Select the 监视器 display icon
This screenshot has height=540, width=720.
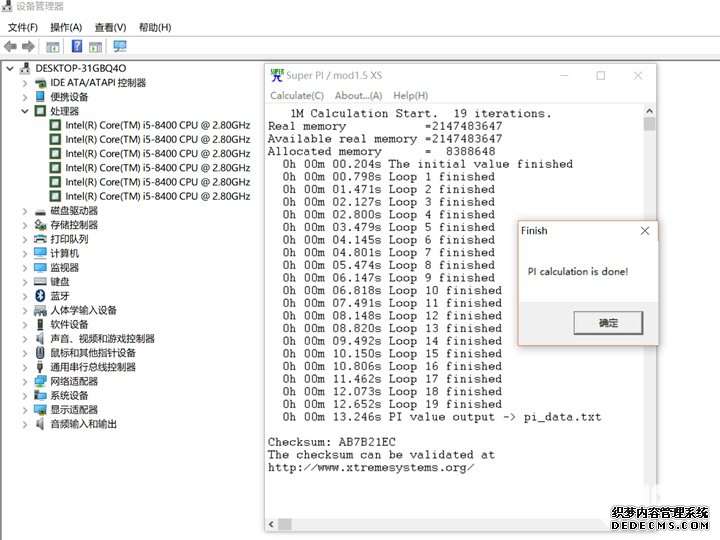tap(40, 268)
